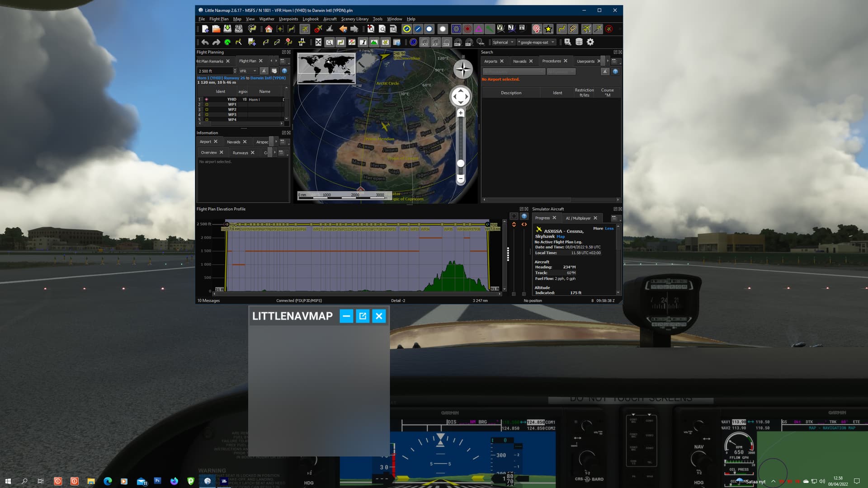Close the LITTLENAVMAP in-sim panel

coord(379,316)
